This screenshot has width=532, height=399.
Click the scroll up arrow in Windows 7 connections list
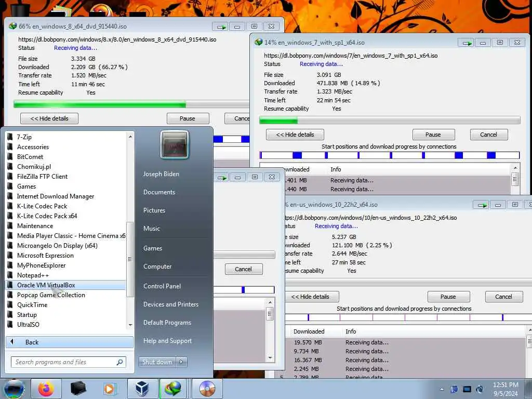[x=515, y=168]
